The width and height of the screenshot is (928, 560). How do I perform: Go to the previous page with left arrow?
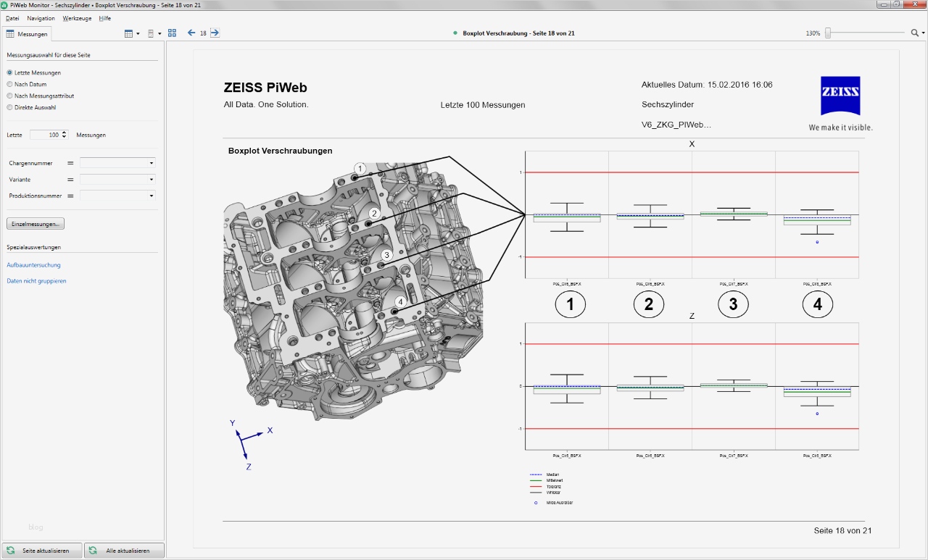[x=191, y=33]
